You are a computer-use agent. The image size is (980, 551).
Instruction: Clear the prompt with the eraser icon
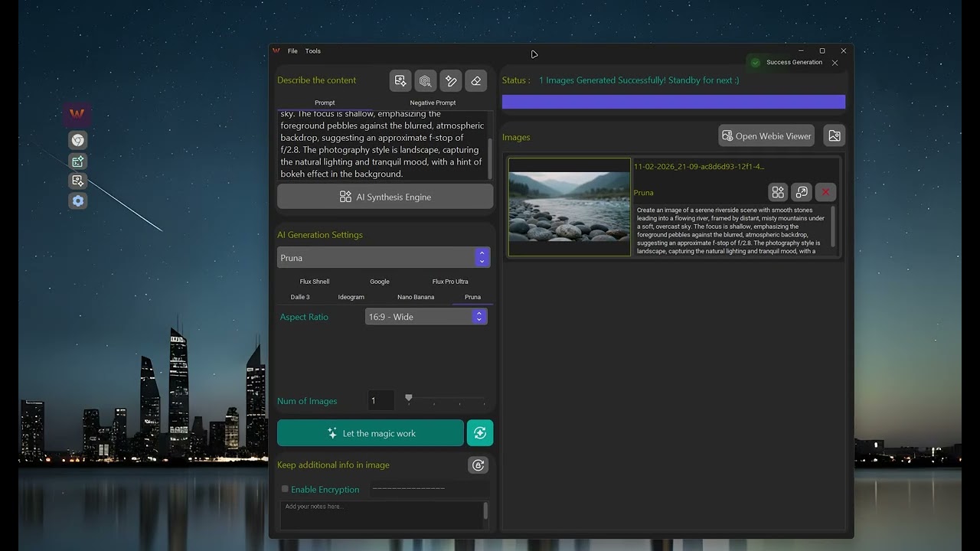476,80
